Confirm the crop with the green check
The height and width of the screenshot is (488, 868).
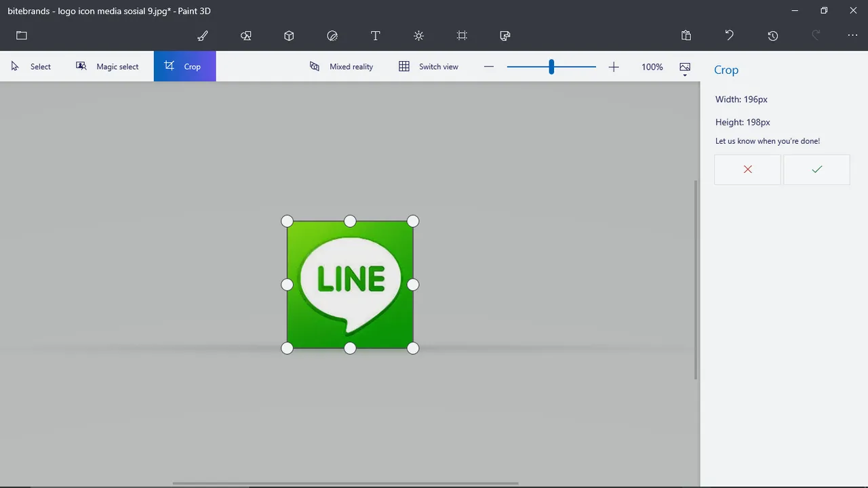point(816,169)
